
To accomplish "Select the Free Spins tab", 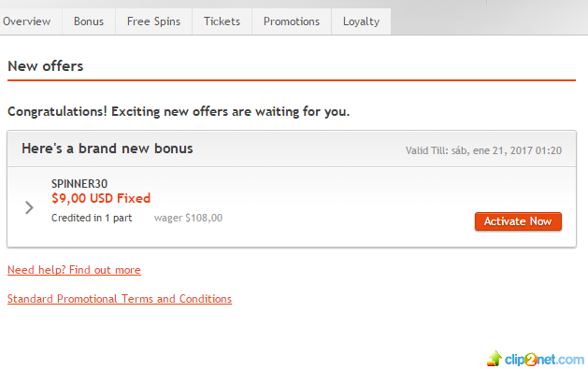I will point(153,21).
